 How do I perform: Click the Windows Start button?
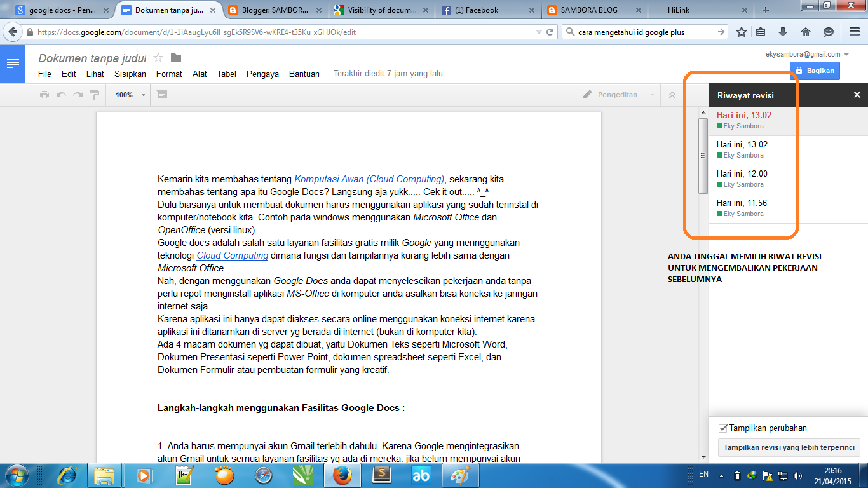click(x=17, y=475)
